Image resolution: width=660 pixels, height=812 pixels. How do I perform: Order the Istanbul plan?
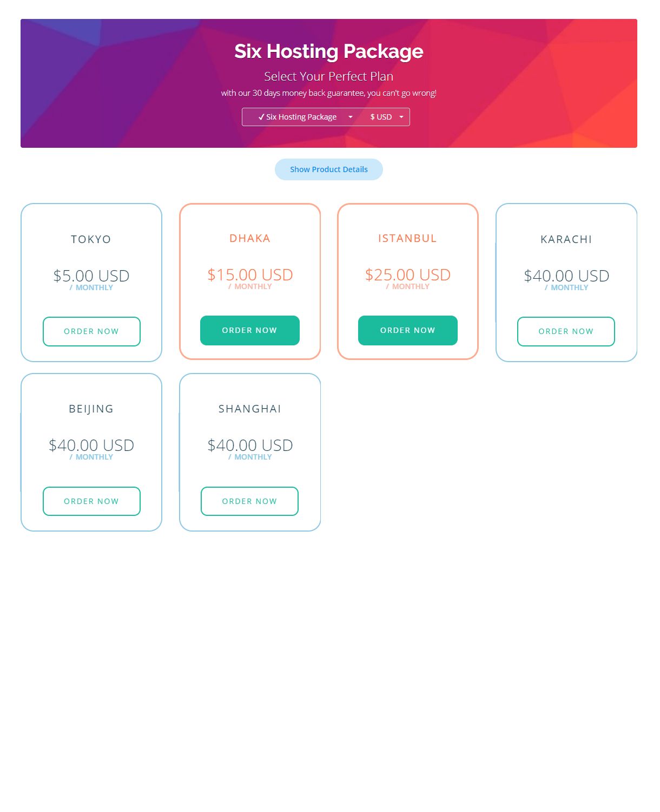(407, 330)
